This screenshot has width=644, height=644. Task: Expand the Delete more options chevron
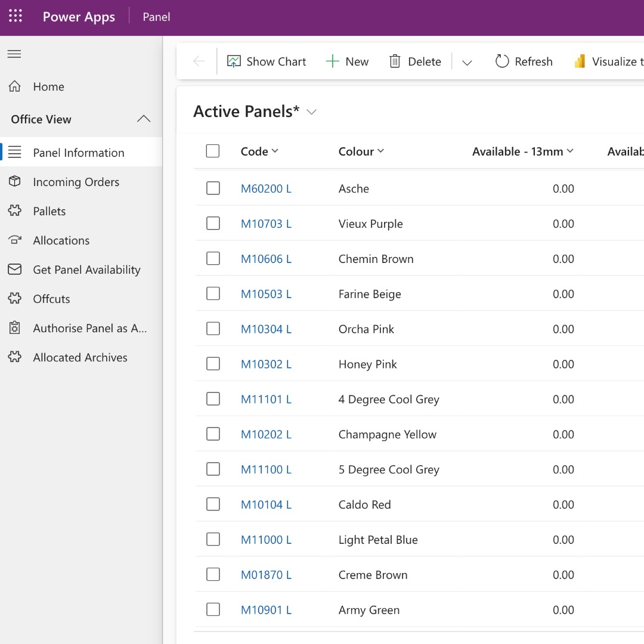point(467,62)
